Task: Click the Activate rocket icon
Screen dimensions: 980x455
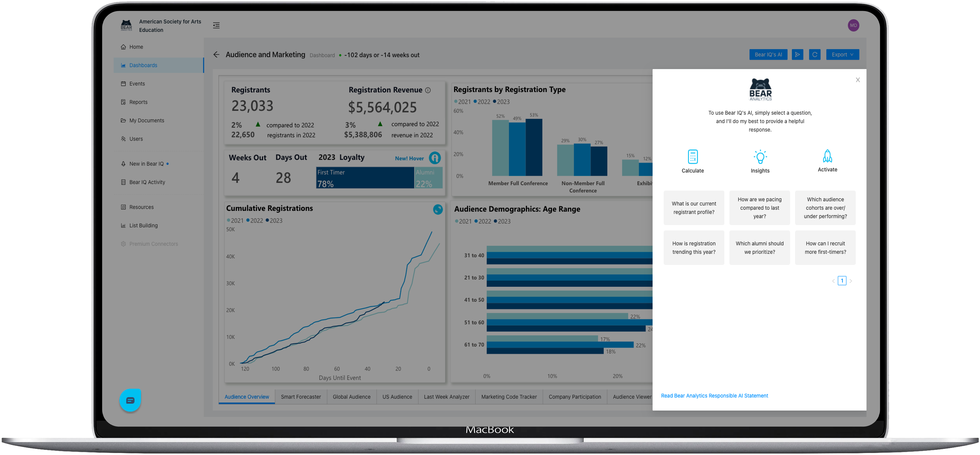Action: pos(827,156)
